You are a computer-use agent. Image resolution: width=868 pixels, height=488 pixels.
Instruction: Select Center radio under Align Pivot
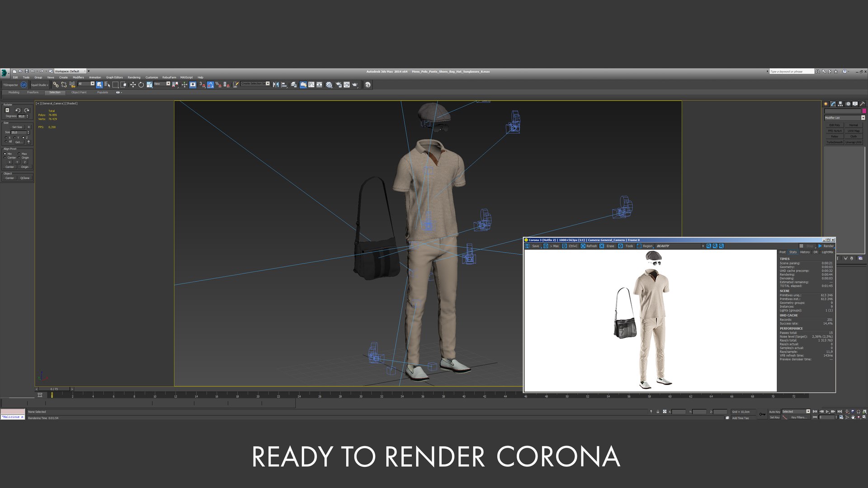coord(5,158)
